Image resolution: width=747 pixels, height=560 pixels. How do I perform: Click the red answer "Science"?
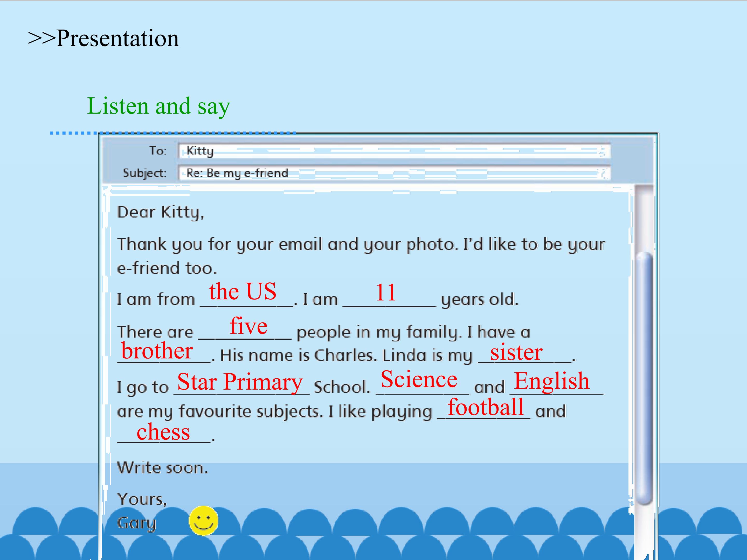pos(419,379)
